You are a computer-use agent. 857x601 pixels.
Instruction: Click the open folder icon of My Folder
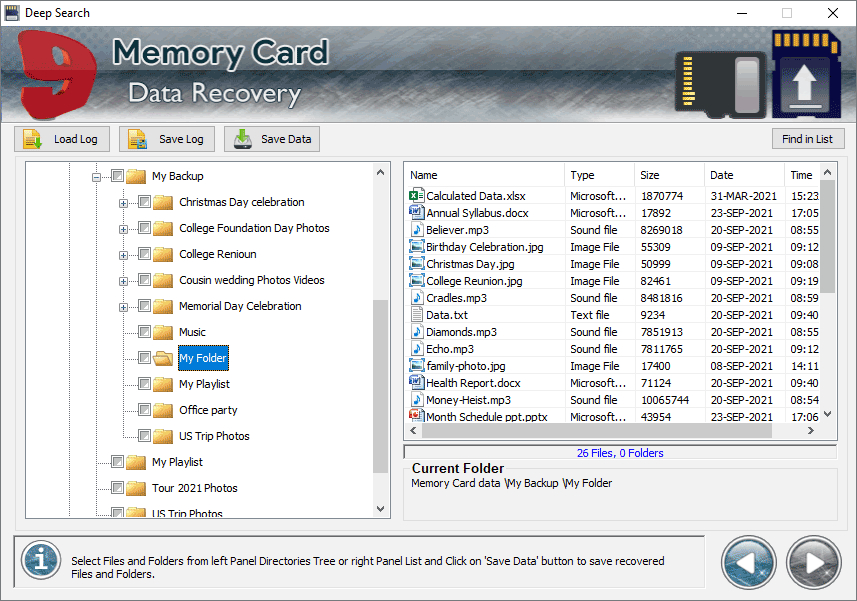(163, 358)
